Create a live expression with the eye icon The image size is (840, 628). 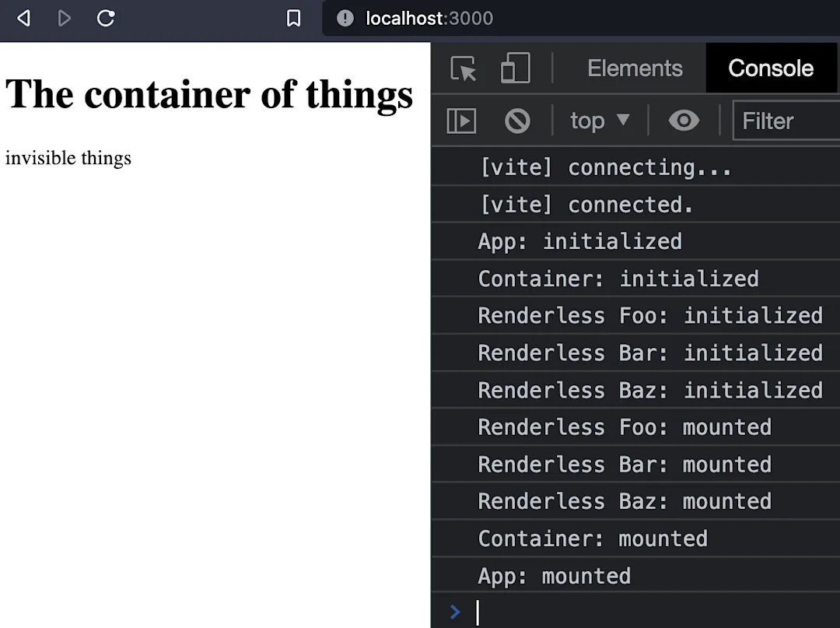point(684,121)
